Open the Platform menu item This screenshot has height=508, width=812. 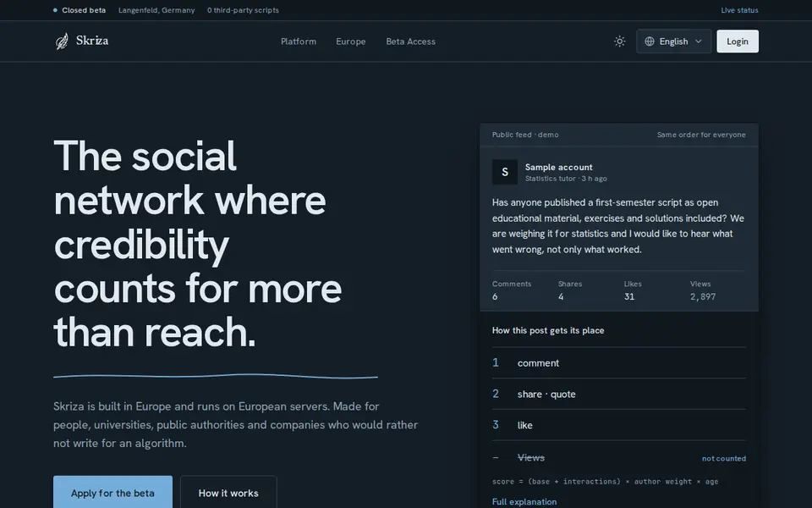[x=299, y=41]
